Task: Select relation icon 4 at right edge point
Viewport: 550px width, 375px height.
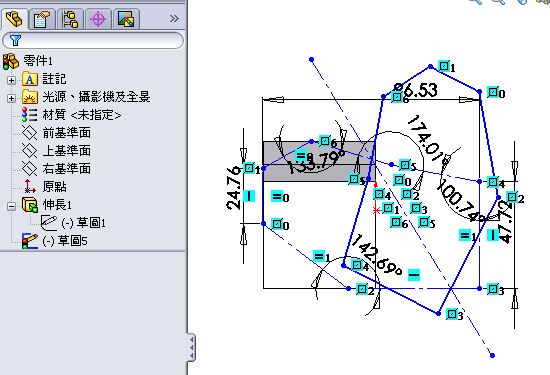Action: coord(493,182)
